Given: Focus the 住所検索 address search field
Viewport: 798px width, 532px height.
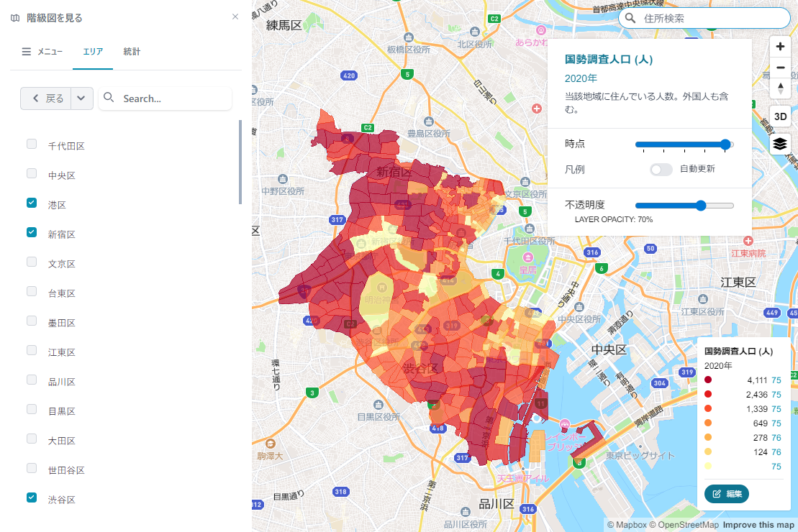Looking at the screenshot, I should pyautogui.click(x=704, y=18).
